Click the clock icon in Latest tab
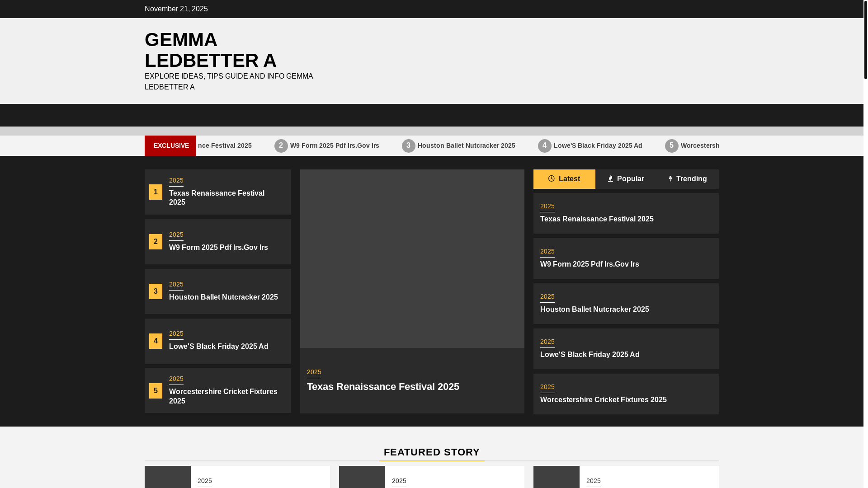 point(552,179)
